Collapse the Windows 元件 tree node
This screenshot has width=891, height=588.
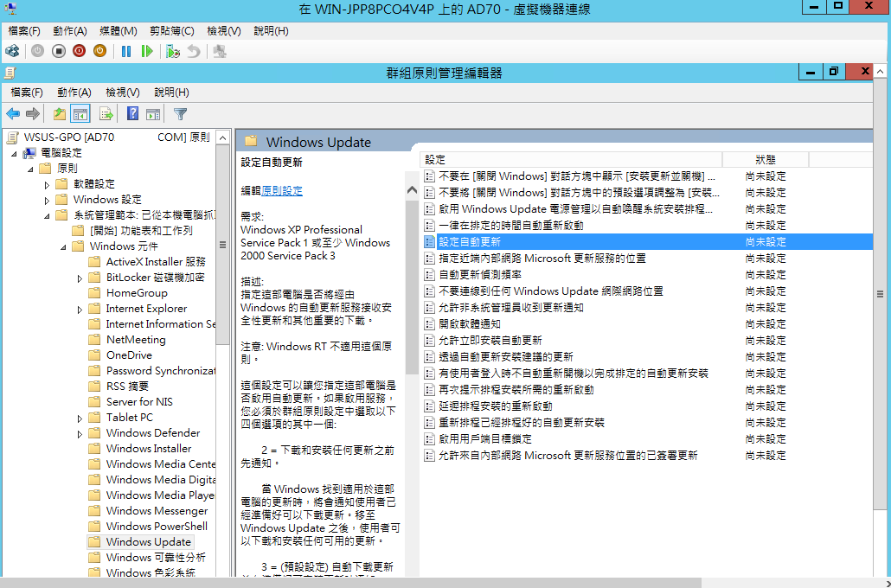click(x=63, y=247)
